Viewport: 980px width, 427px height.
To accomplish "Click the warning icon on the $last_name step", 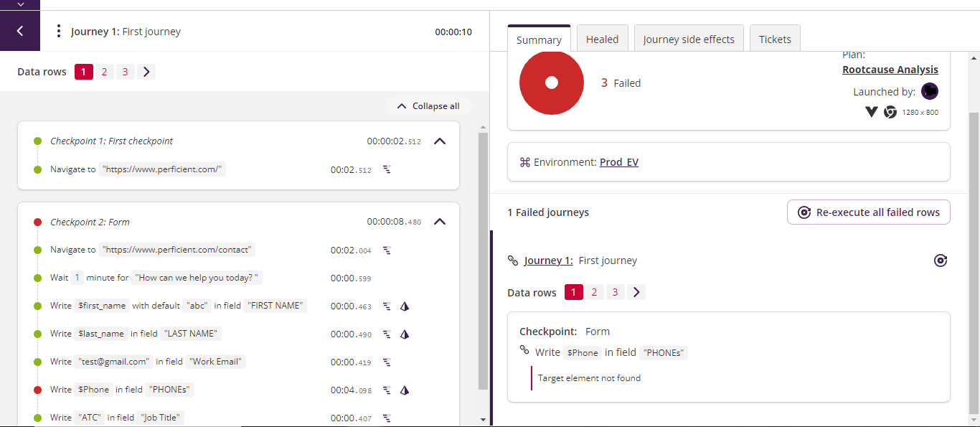I will tap(405, 334).
